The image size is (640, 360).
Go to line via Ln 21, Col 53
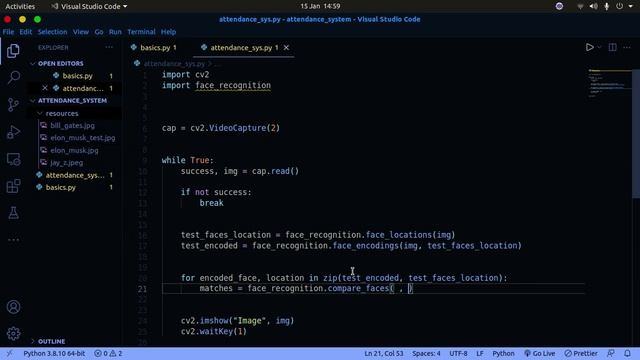coord(384,353)
